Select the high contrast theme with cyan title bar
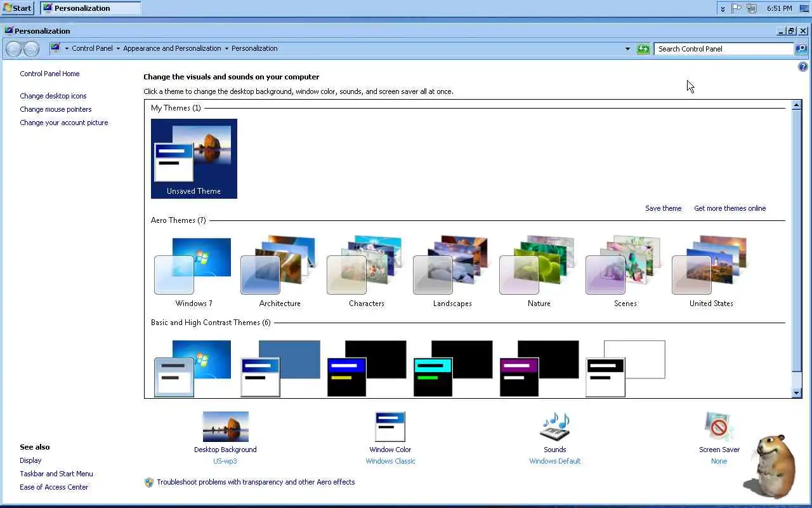This screenshot has height=508, width=812. tap(453, 369)
